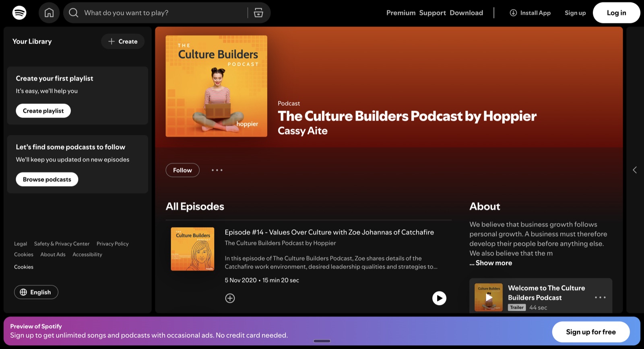Click Your Library heading

point(32,41)
